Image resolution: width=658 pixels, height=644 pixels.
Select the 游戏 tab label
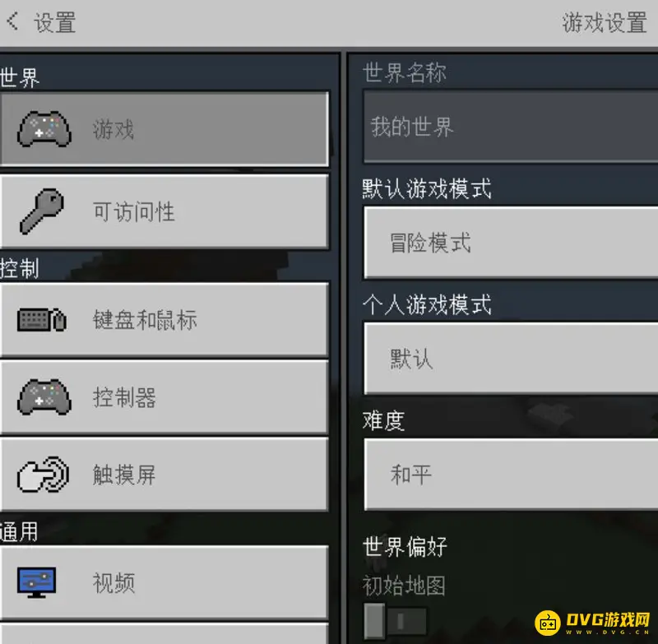pyautogui.click(x=114, y=129)
